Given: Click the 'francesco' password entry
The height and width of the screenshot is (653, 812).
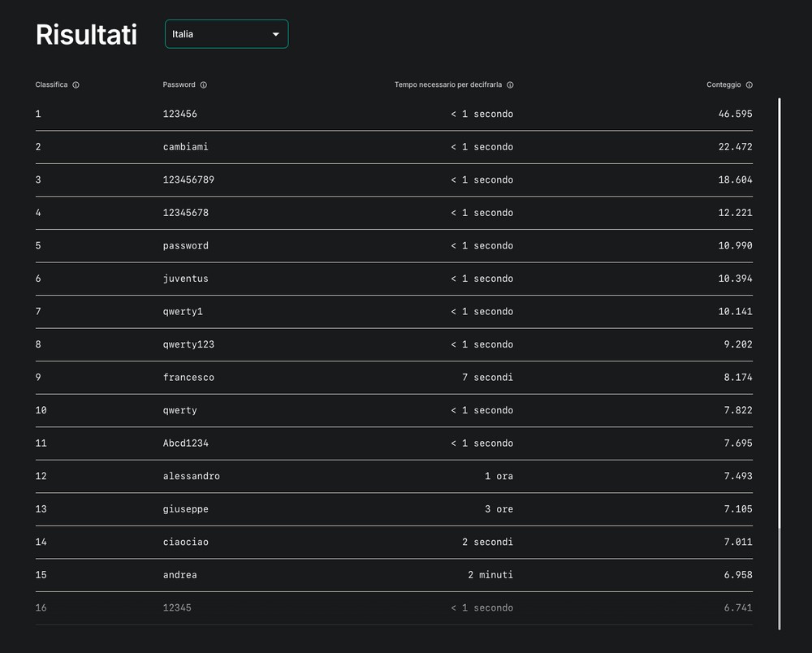Looking at the screenshot, I should [188, 378].
